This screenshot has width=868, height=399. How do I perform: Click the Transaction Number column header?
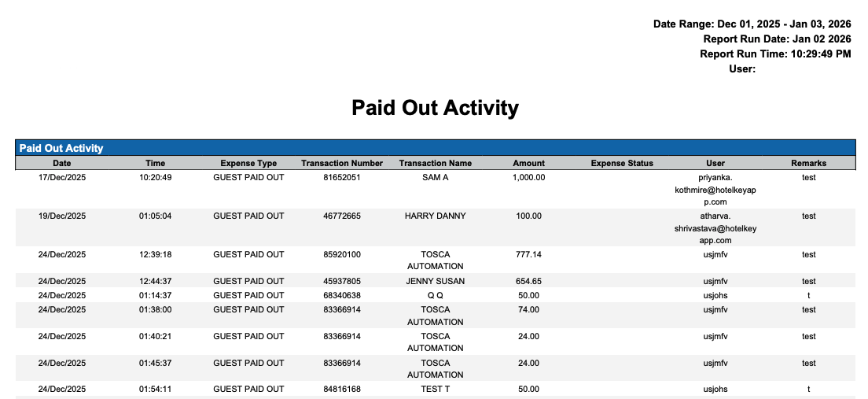click(342, 163)
